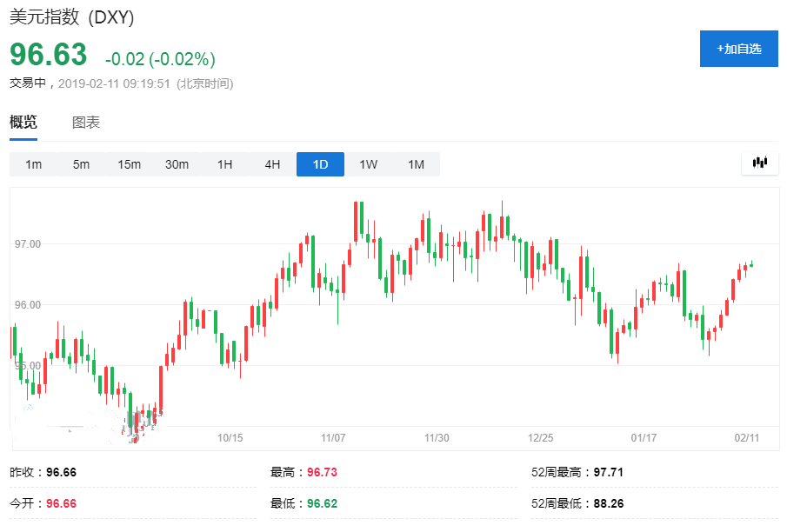Select the 1m timeframe

(x=34, y=164)
